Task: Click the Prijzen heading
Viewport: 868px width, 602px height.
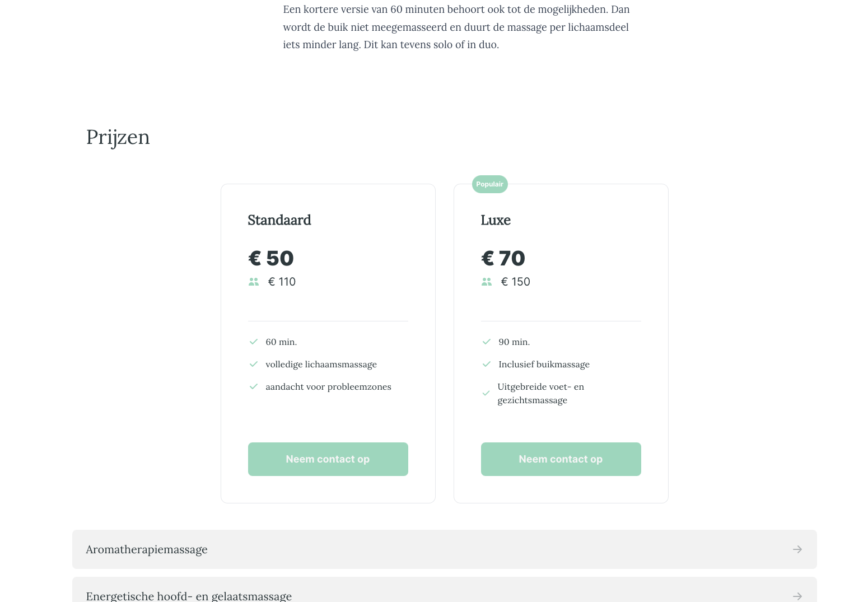Action: point(118,137)
